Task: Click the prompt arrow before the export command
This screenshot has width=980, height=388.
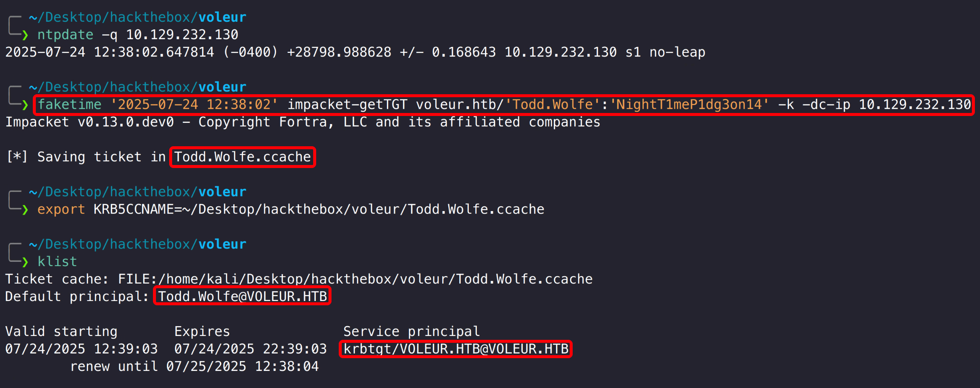Action: point(25,209)
